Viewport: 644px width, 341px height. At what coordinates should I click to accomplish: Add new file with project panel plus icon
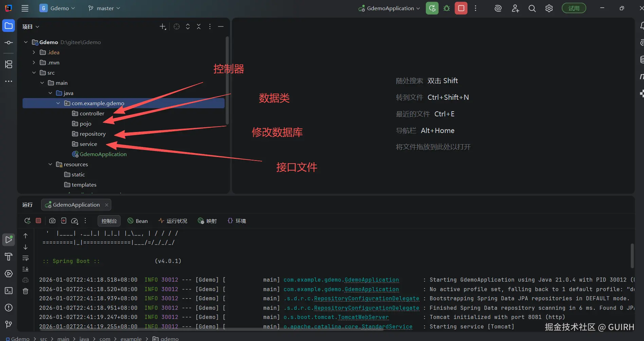click(x=163, y=26)
